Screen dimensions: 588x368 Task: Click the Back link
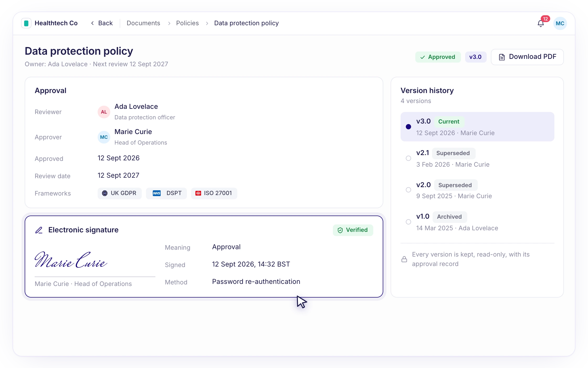coord(102,23)
